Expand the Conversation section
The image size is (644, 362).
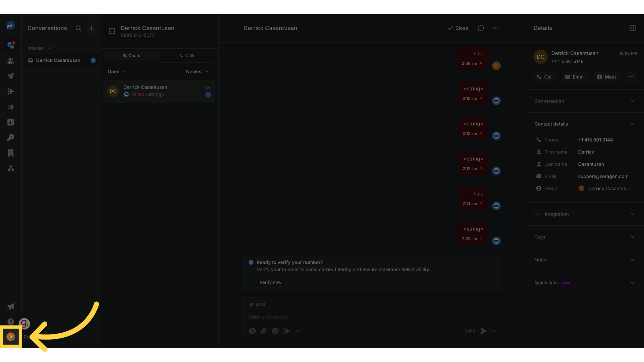click(585, 101)
